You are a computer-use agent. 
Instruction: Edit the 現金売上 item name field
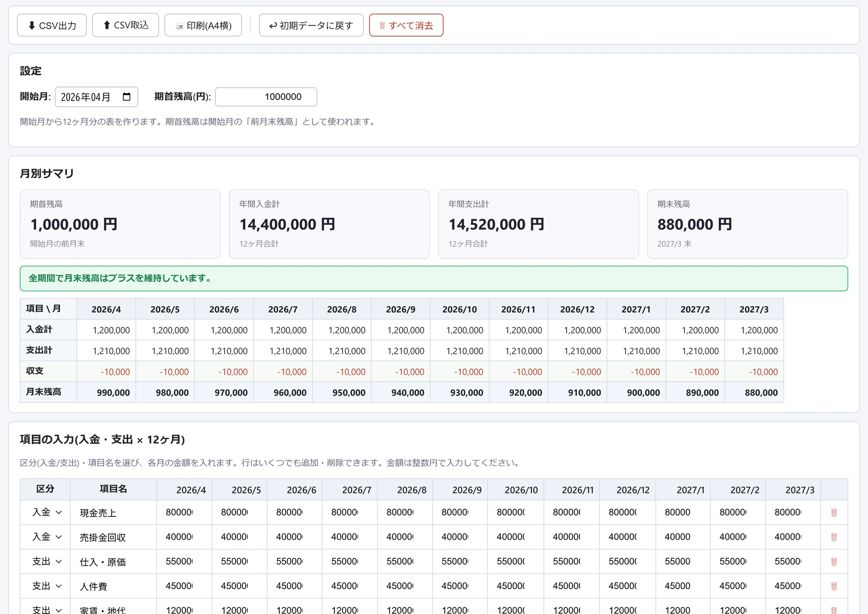(113, 513)
